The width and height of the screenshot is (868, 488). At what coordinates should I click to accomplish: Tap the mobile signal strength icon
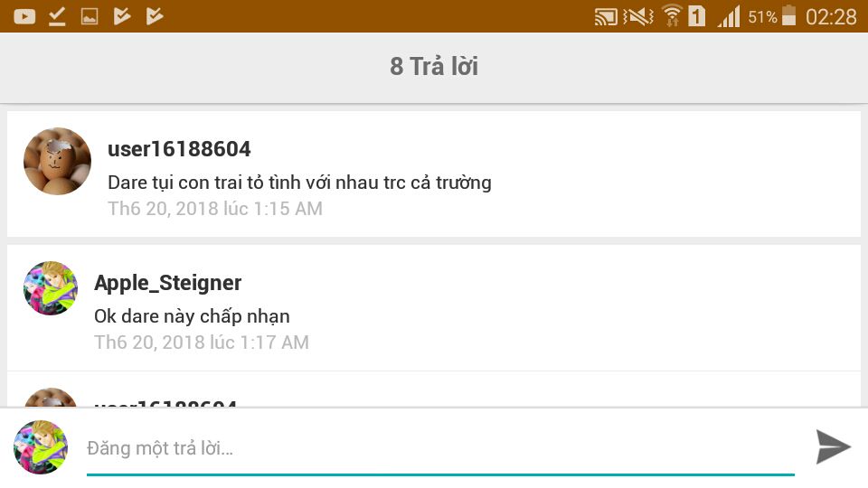pos(729,16)
